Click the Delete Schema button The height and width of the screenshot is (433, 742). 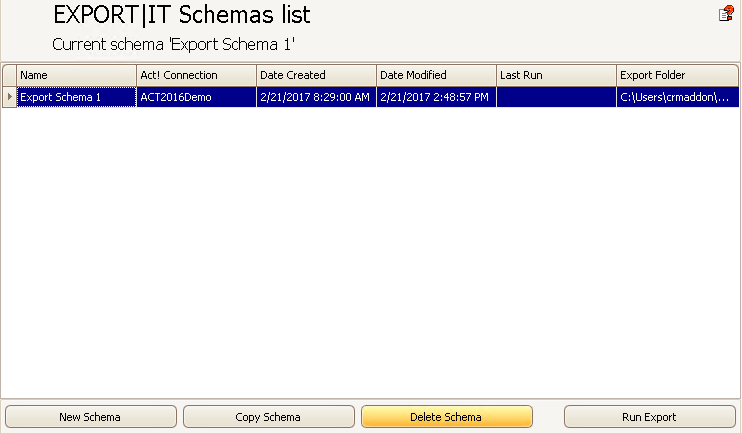click(x=447, y=417)
